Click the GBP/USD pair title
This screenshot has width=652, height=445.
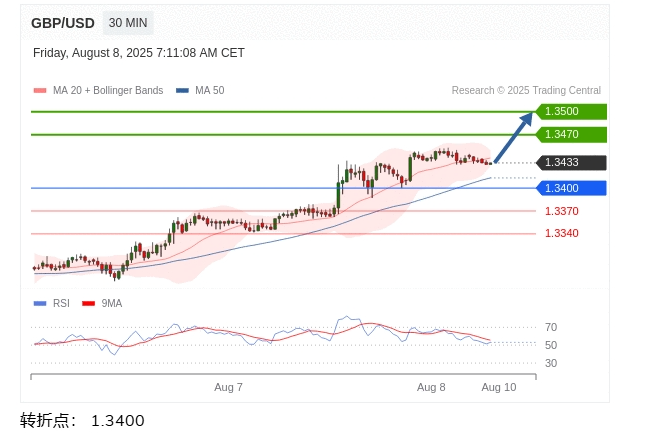tap(63, 23)
